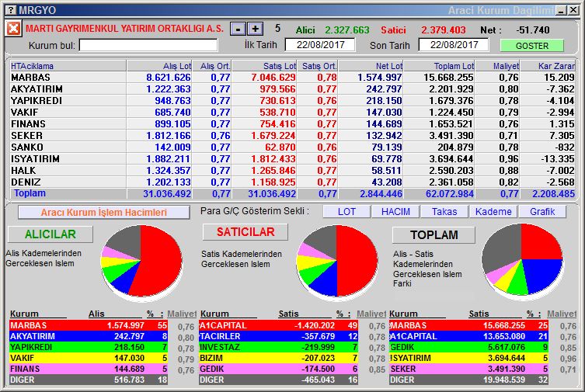Sort by Alış Lot column header
This screenshot has height=392, width=585.
(159, 66)
